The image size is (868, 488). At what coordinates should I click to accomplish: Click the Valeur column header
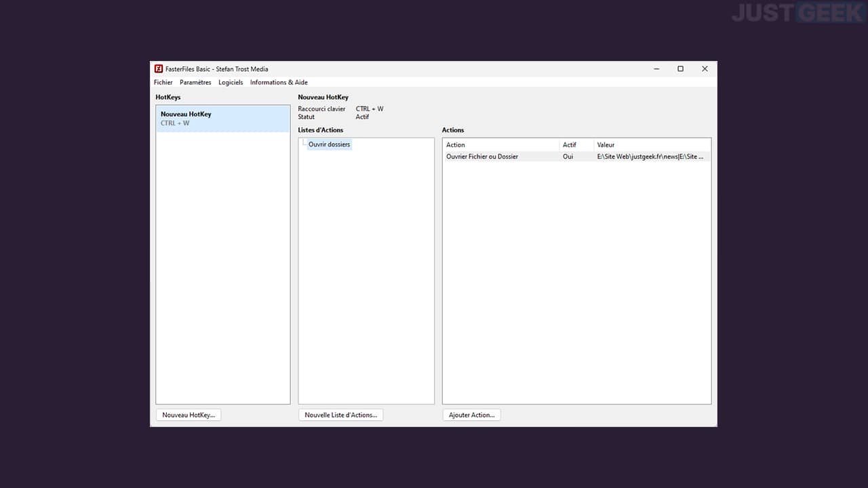[x=652, y=145]
